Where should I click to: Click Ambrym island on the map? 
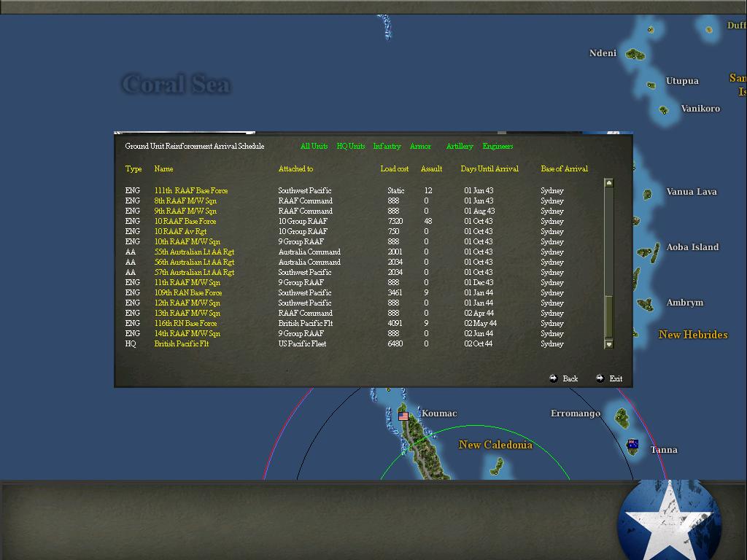[x=646, y=304]
